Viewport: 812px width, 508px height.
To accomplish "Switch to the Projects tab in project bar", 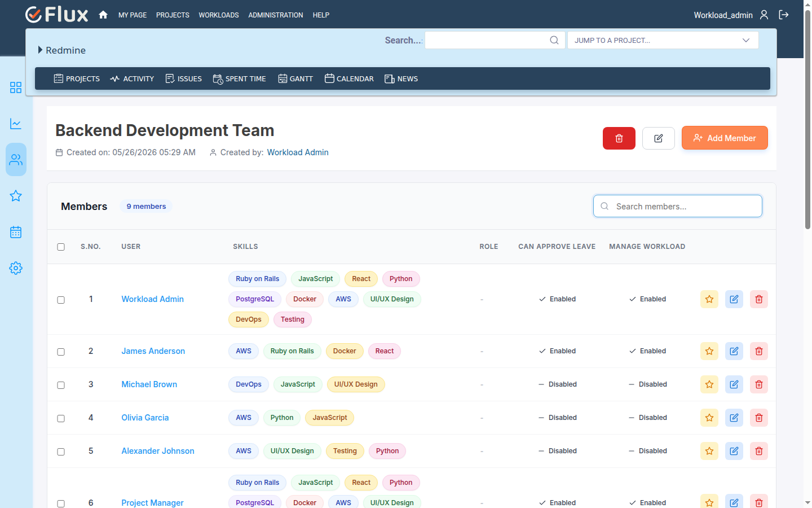I will (x=77, y=78).
